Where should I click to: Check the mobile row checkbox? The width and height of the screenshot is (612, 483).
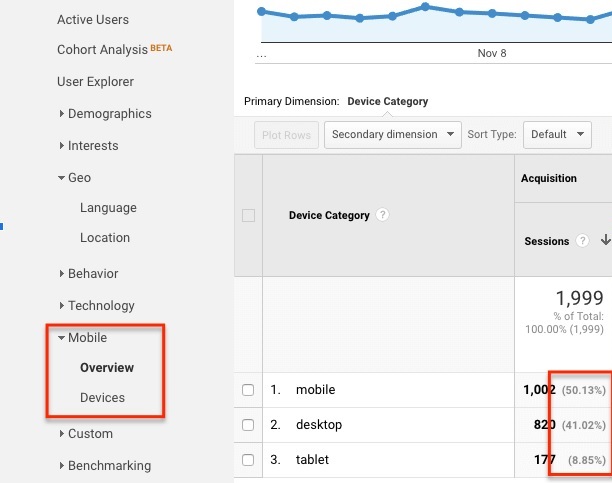pyautogui.click(x=249, y=390)
